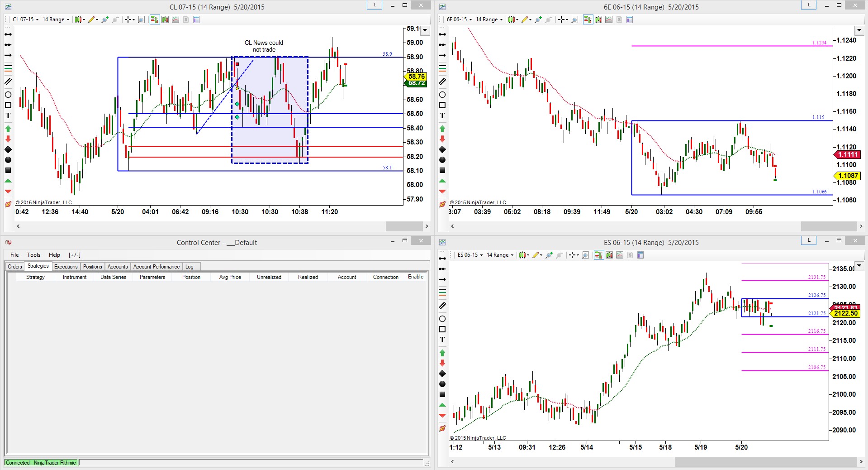
Task: Select the Text tool in 6E chart
Action: point(442,115)
